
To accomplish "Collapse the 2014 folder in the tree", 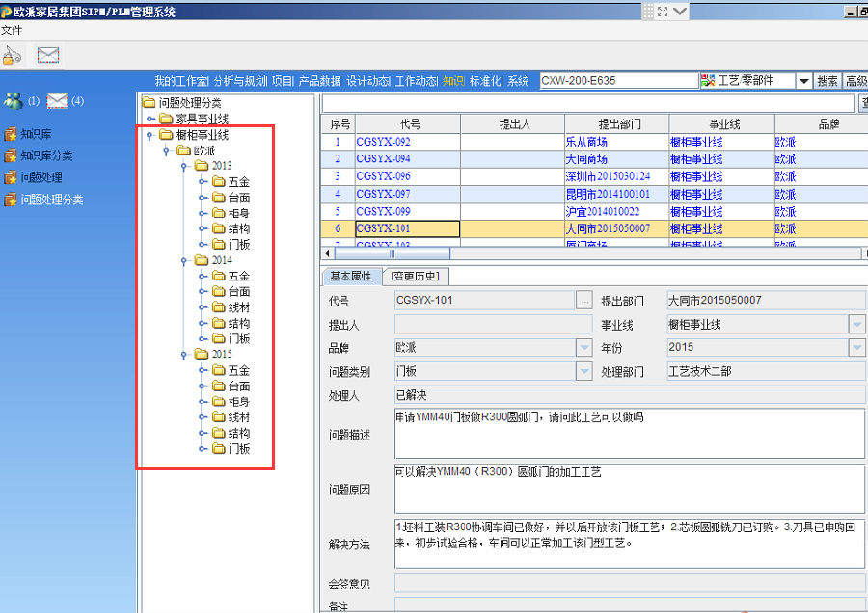I will point(184,260).
